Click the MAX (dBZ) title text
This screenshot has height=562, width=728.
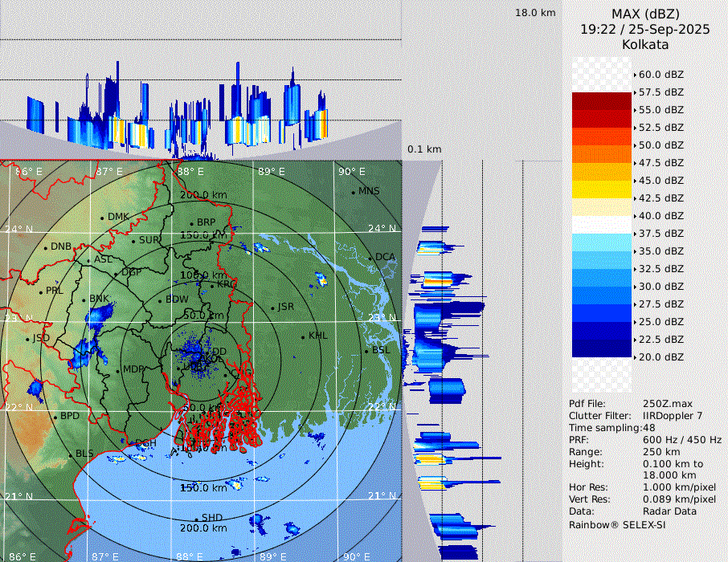click(x=645, y=14)
